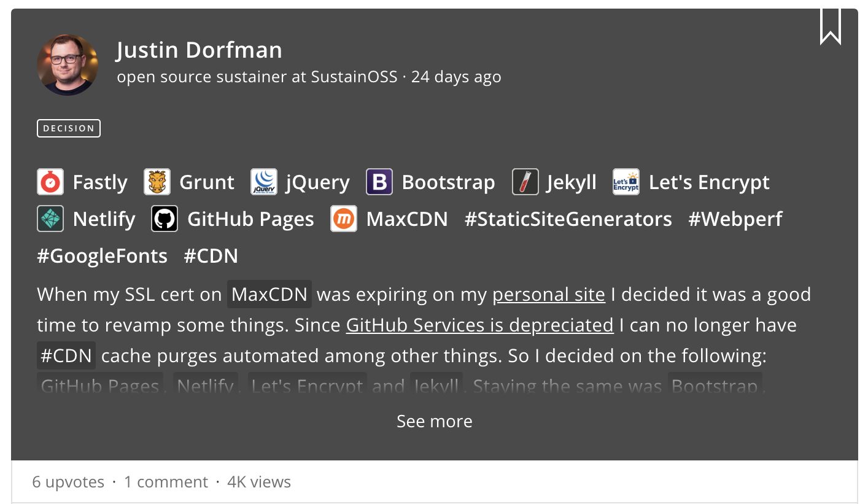Viewport: 868px width, 504px height.
Task: Follow 'GitHub Services is depreciated' link
Action: [x=480, y=325]
